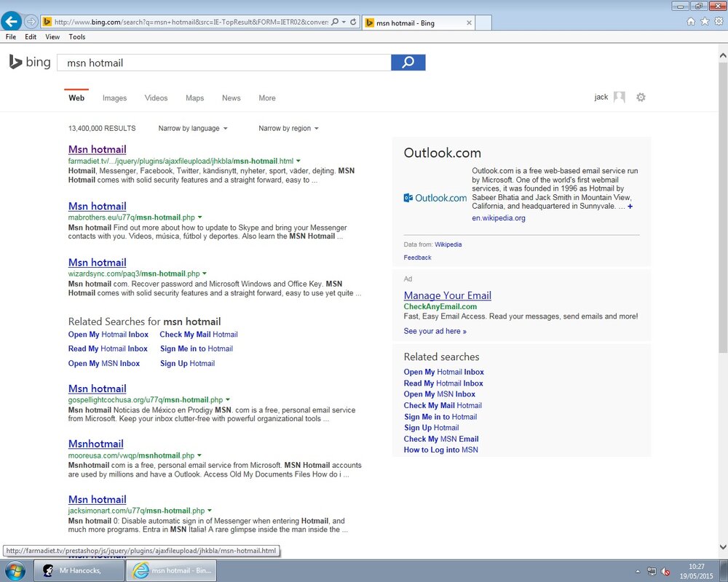Click the page scrollbar up arrow
Screen dimensions: 728x582
[x=723, y=56]
